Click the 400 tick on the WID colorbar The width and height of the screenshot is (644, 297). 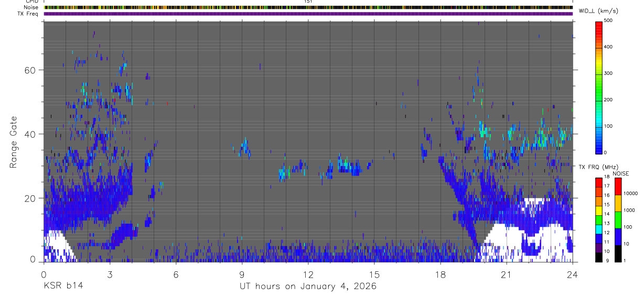[x=608, y=47]
